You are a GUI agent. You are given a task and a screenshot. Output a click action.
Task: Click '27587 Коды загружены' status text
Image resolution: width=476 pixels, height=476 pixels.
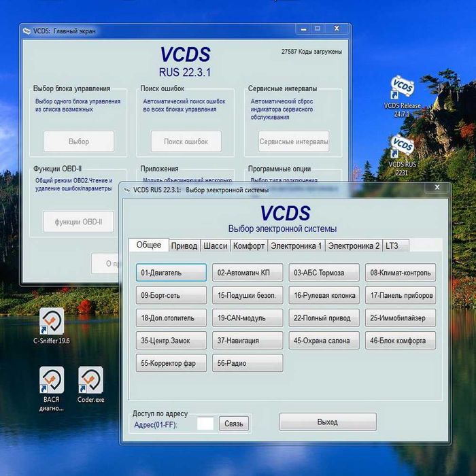311,52
